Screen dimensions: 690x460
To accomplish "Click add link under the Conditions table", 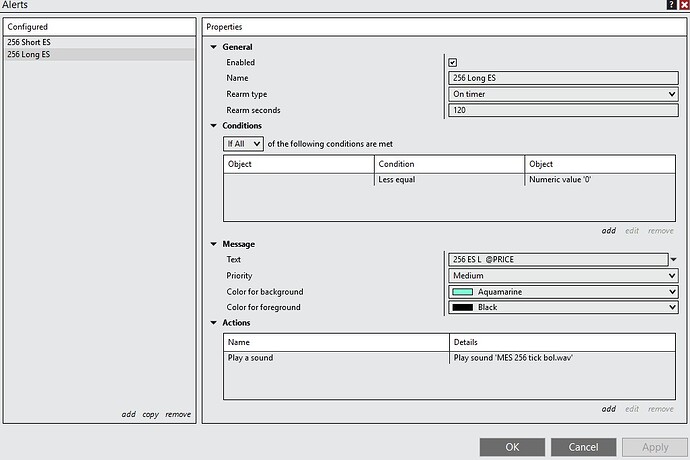I will [609, 231].
